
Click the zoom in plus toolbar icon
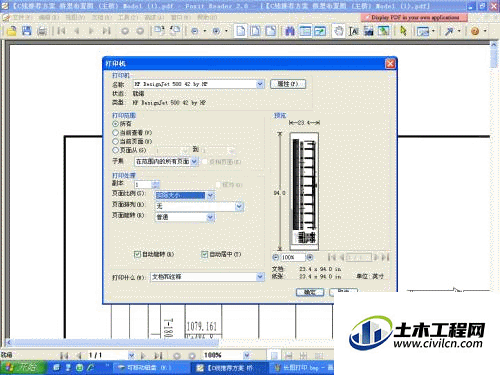coord(216,31)
